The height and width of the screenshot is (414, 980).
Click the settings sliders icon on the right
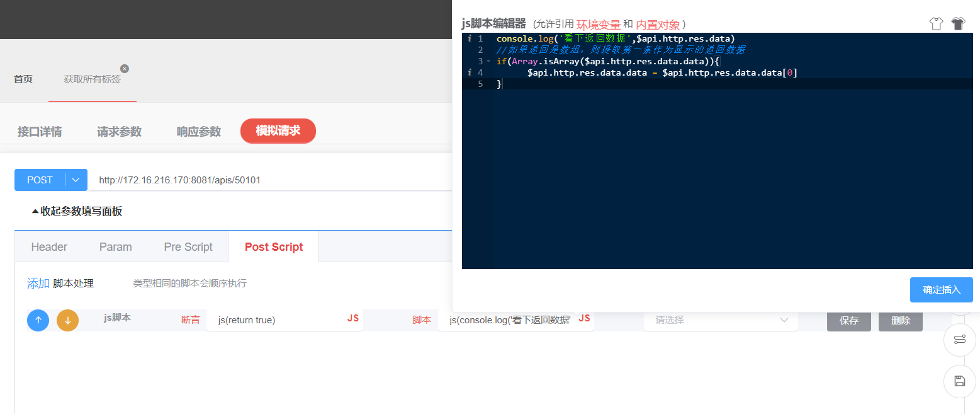960,340
